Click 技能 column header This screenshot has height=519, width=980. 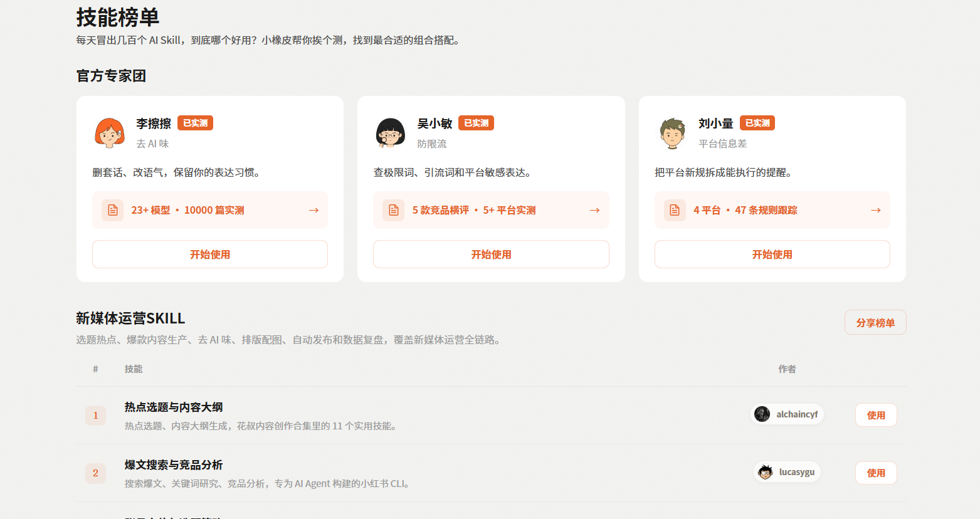tap(134, 369)
